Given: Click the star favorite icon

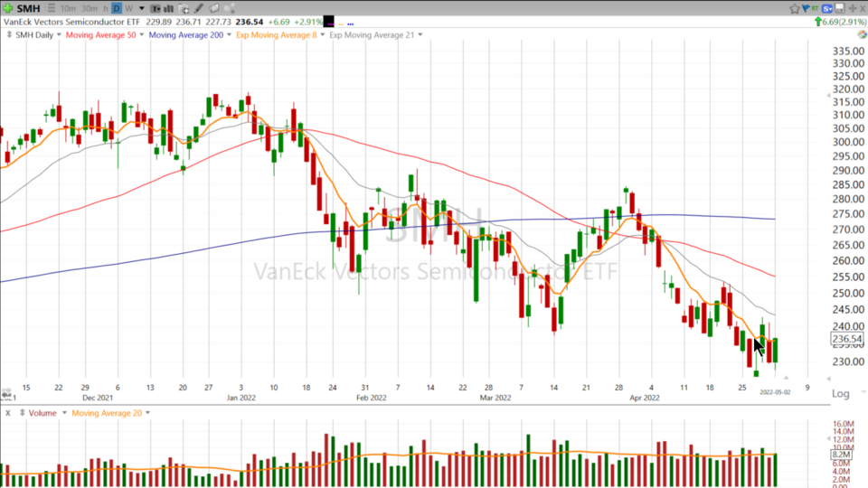Looking at the screenshot, I should click(793, 8).
